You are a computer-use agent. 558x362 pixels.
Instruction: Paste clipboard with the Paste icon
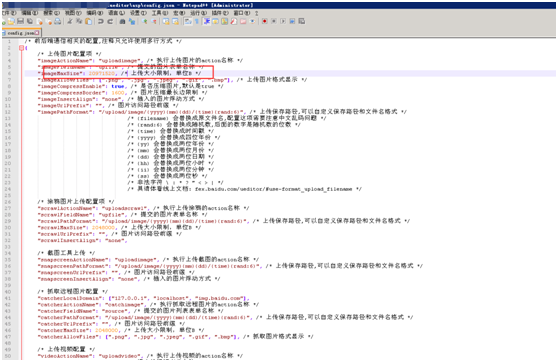(x=88, y=21)
